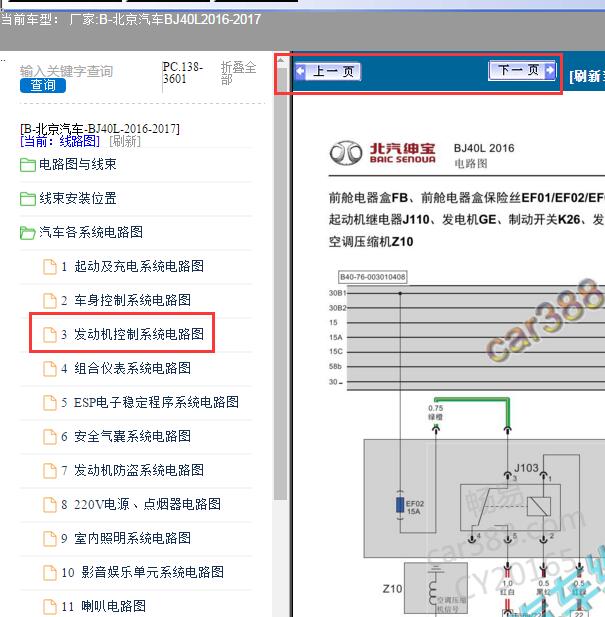
Task: Click the Z10 compressor label in diagram
Action: (392, 589)
